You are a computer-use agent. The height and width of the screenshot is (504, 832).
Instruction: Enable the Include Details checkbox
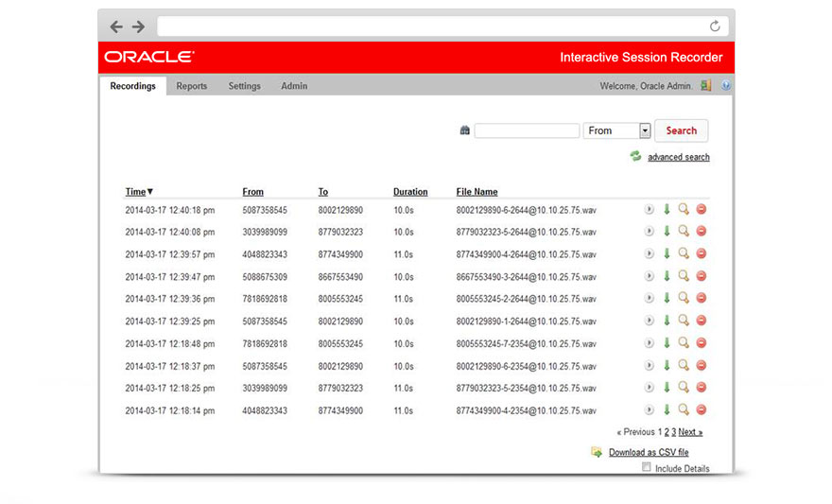pyautogui.click(x=647, y=467)
